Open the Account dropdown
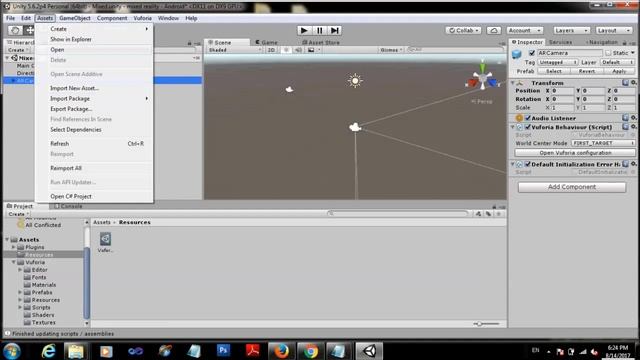 point(525,30)
